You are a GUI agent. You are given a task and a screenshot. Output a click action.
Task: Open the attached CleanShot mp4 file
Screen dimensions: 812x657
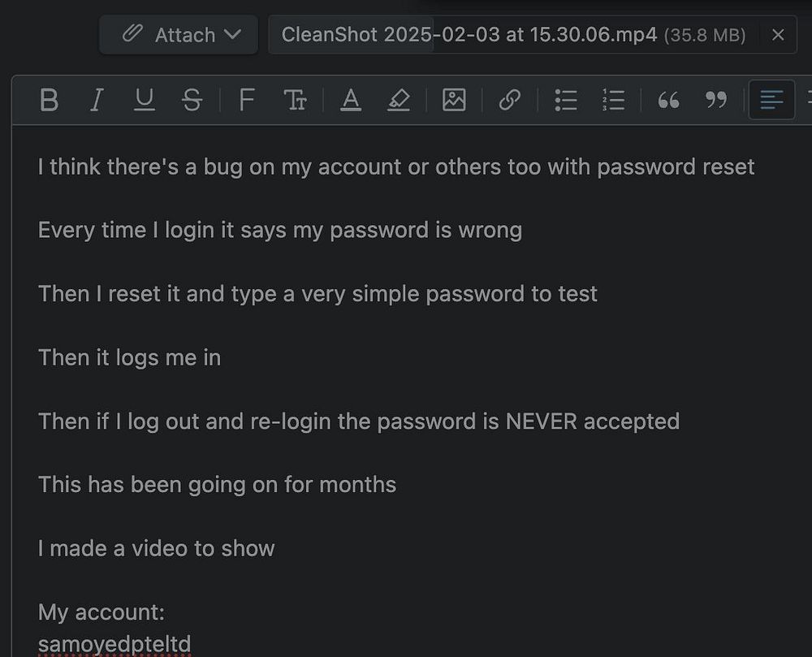(469, 35)
